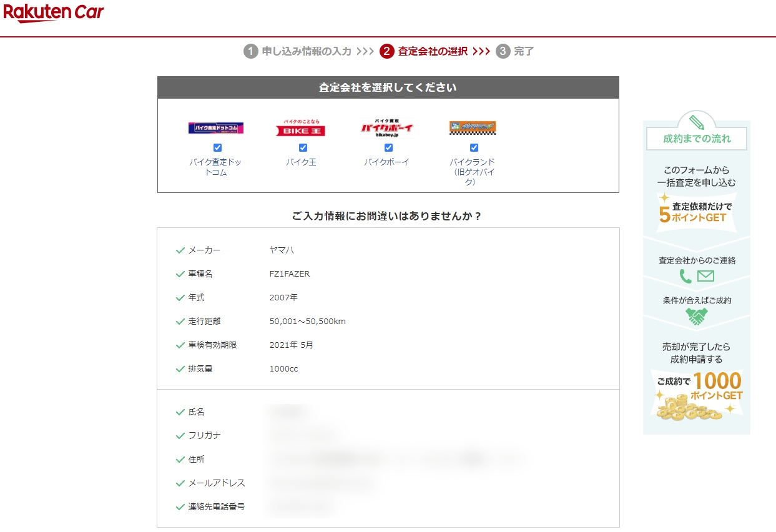The image size is (776, 532).
Task: Click the checkmark icon beside メールアドレス
Action: tap(180, 483)
